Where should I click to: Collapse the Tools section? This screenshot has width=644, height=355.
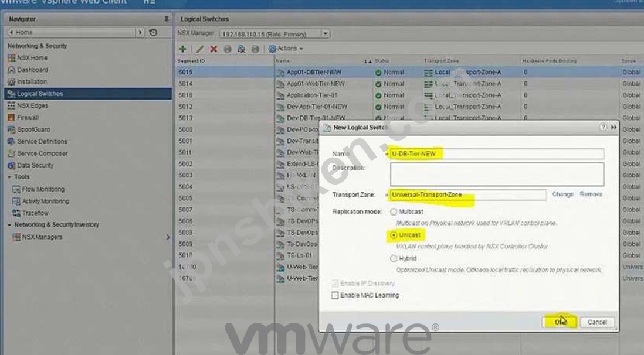point(9,177)
